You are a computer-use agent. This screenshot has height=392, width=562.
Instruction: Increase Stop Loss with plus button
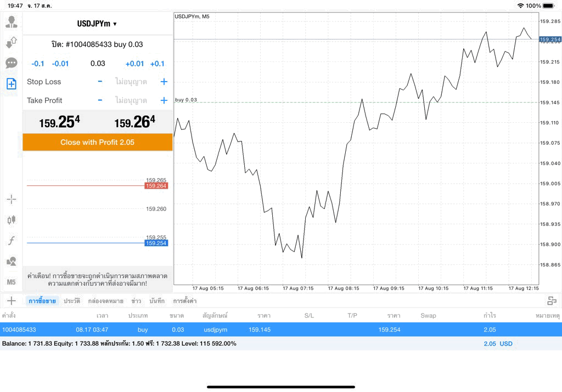tap(164, 82)
